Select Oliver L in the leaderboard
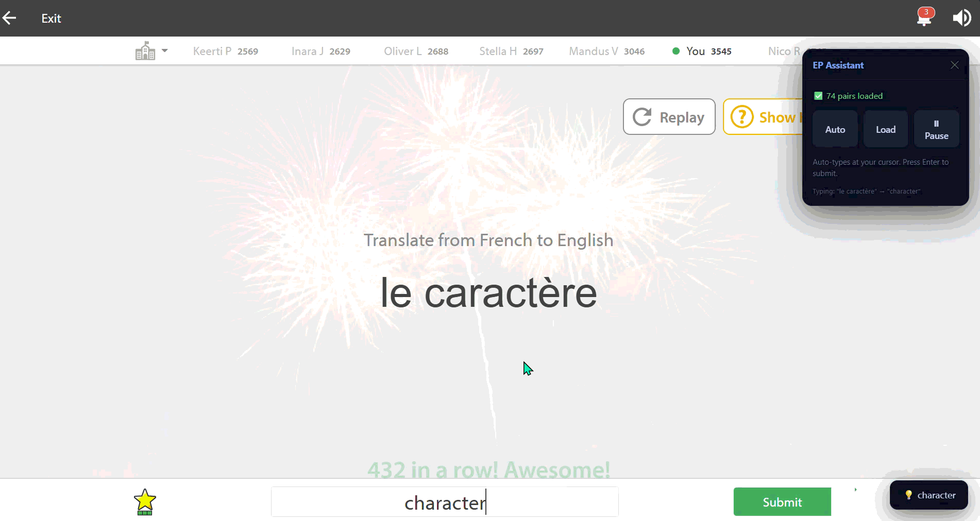980x521 pixels. click(416, 51)
